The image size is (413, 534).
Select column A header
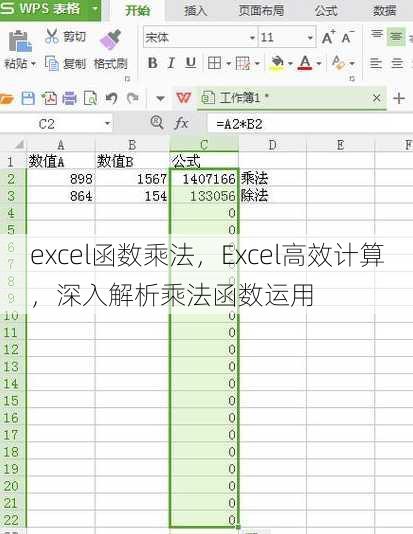click(x=61, y=145)
